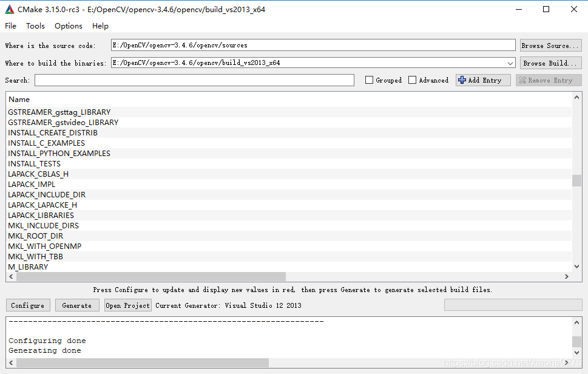
Task: Enable the Grouped checkbox
Action: click(x=369, y=80)
